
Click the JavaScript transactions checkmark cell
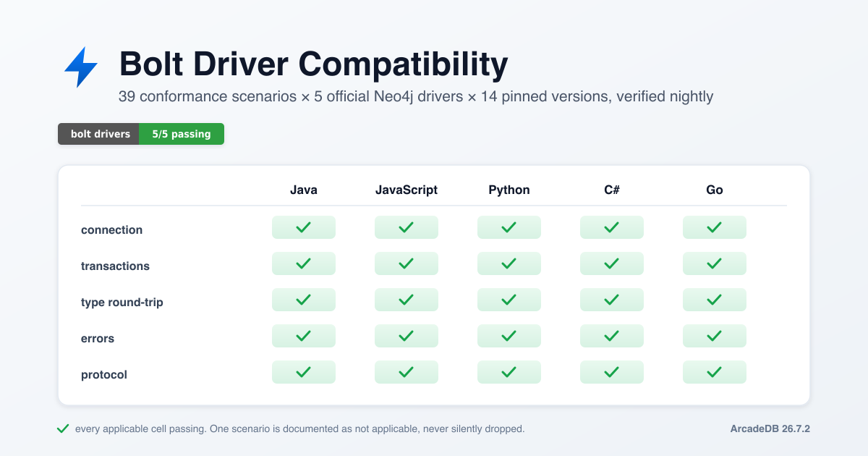click(x=407, y=263)
